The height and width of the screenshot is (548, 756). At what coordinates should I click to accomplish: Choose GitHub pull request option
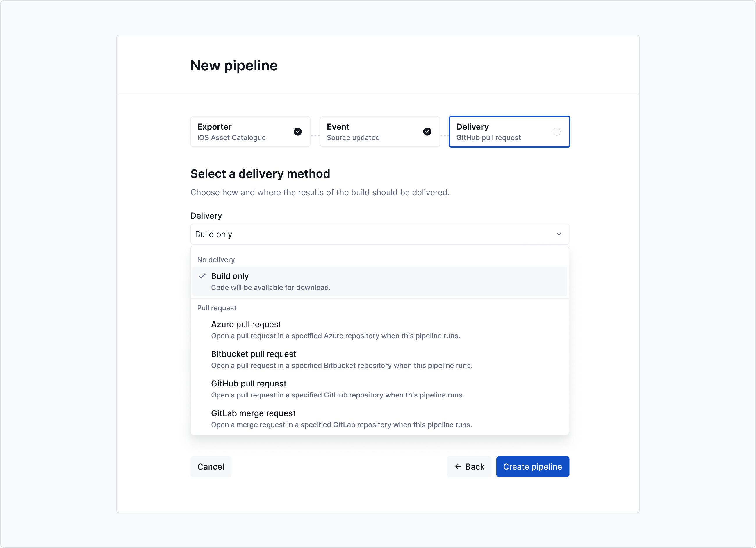point(380,389)
